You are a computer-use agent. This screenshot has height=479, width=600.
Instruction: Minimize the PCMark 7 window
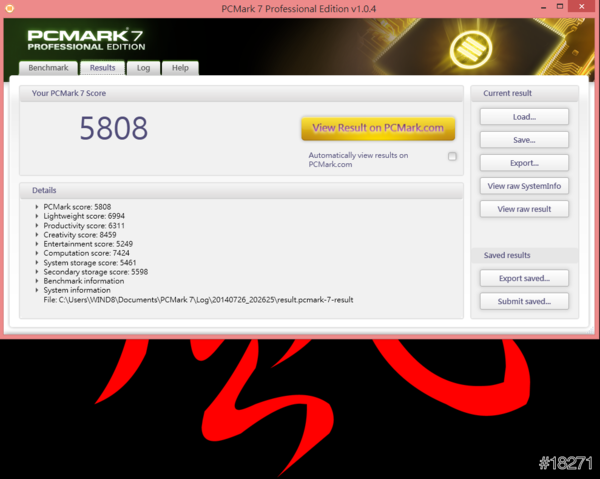[x=543, y=8]
